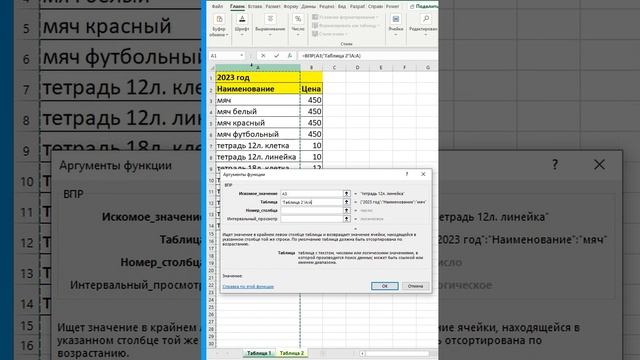The image size is (640, 360).
Task: Open the Буфер обмена clipboard group
Action: [219, 26]
